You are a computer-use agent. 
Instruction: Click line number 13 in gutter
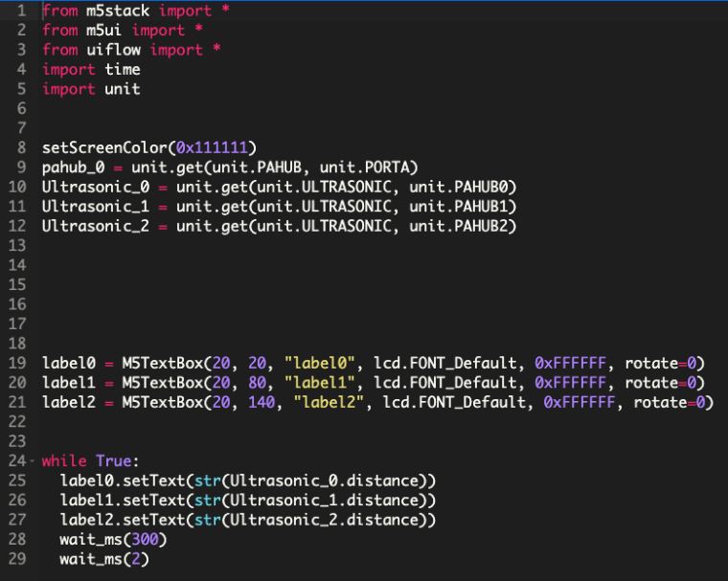(x=17, y=245)
